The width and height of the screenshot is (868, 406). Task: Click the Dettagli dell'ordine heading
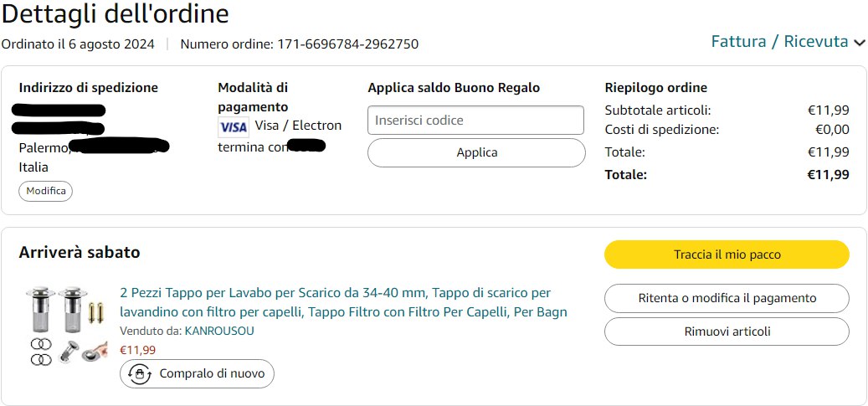pos(116,14)
